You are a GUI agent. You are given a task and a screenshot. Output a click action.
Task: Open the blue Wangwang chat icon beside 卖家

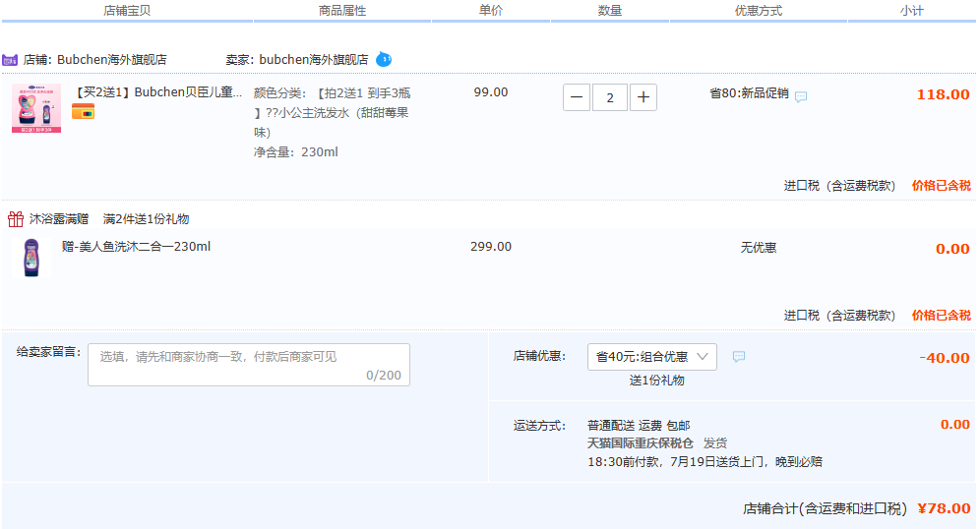[x=384, y=59]
